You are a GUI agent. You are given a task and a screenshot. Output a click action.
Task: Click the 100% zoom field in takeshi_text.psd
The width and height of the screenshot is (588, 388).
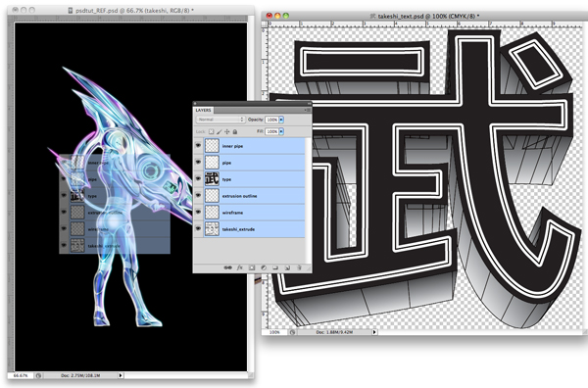(274, 332)
